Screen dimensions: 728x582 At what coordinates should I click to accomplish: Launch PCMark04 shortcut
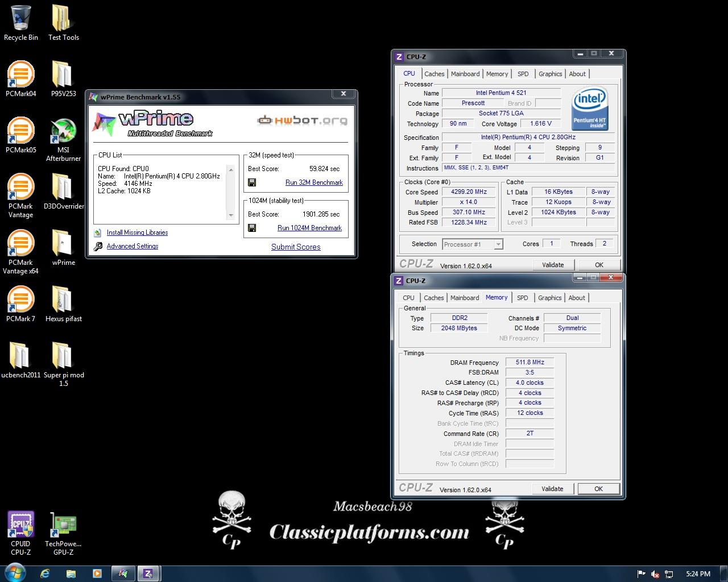tap(21, 79)
